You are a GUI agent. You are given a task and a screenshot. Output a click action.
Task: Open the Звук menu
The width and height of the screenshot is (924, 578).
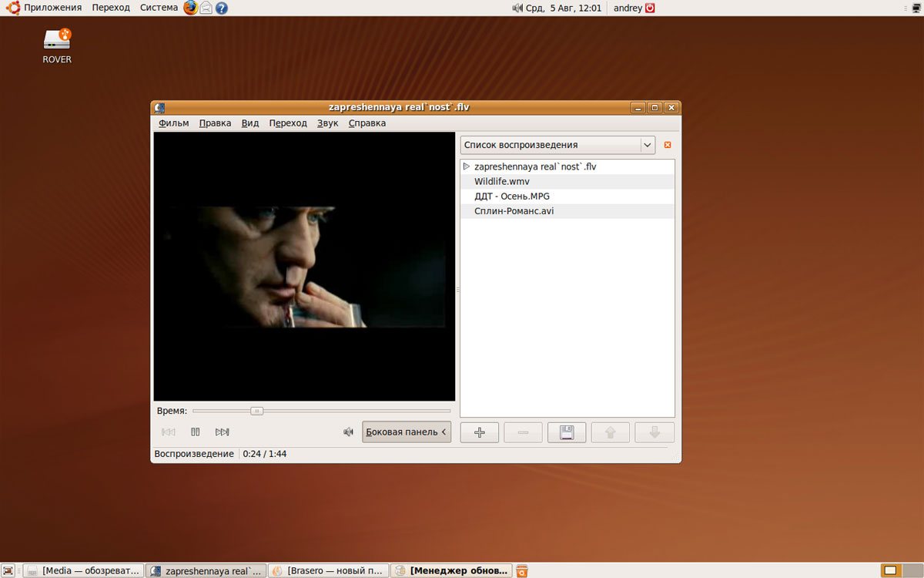click(x=327, y=123)
